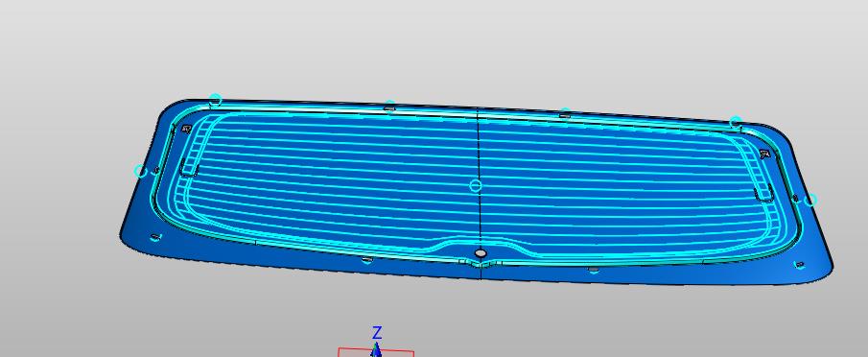Viewport: 868px width, 357px height.
Task: Pick the small hole at the bottom-right panel corner
Action: (x=799, y=265)
